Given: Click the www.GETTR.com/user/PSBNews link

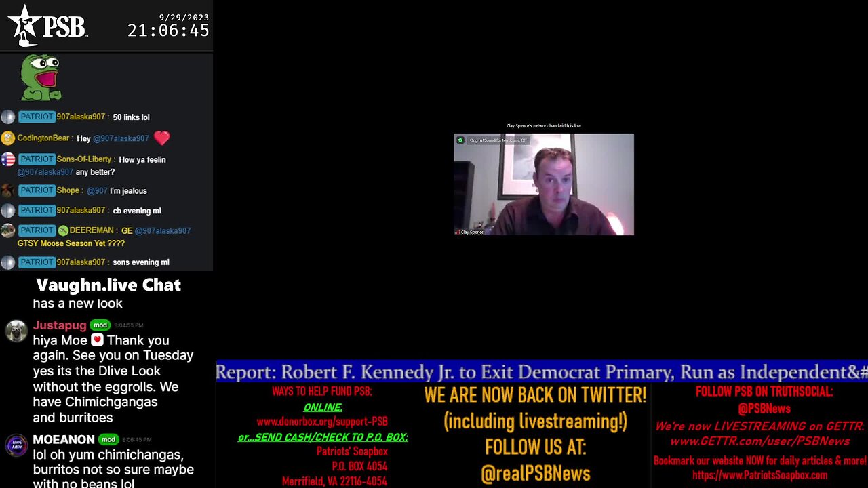Looking at the screenshot, I should [759, 441].
